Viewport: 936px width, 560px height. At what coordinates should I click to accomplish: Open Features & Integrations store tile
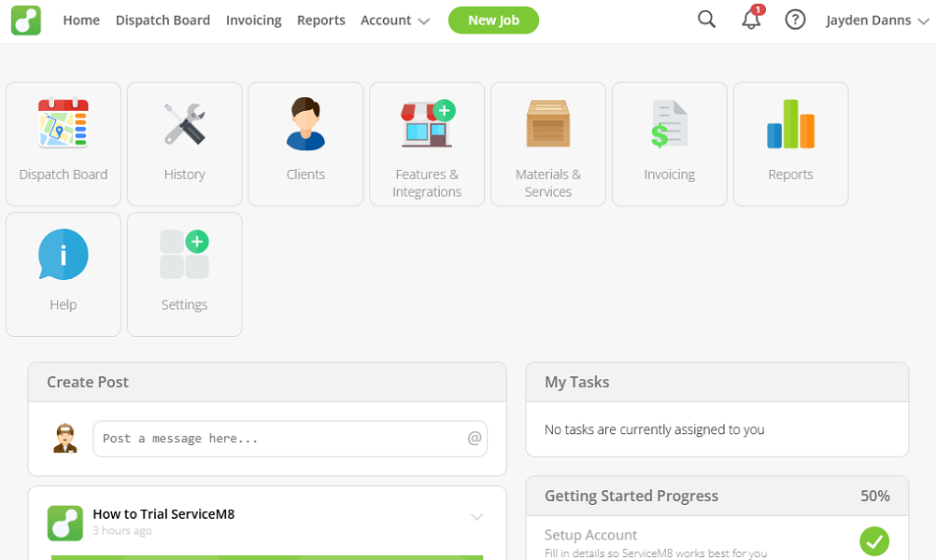(427, 144)
